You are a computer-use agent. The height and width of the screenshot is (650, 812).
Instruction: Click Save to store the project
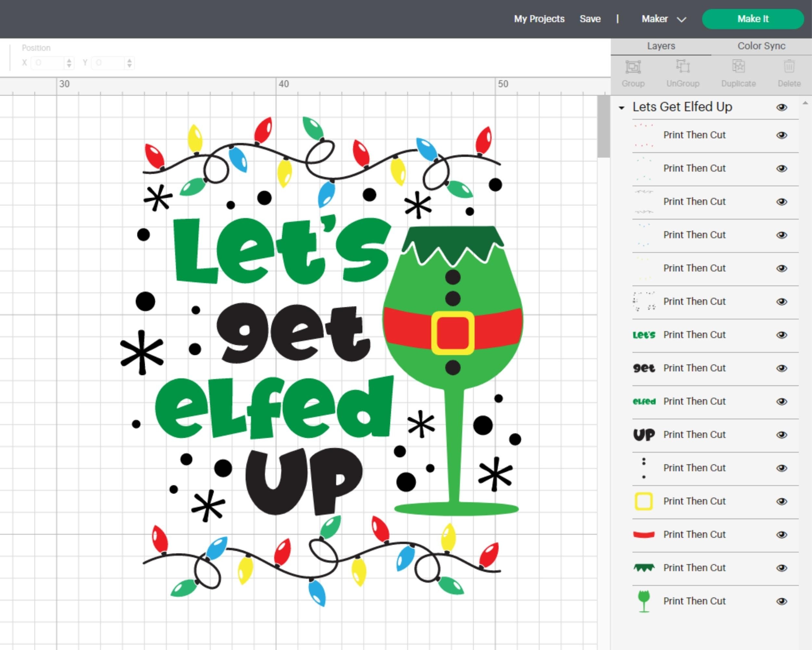coord(590,19)
